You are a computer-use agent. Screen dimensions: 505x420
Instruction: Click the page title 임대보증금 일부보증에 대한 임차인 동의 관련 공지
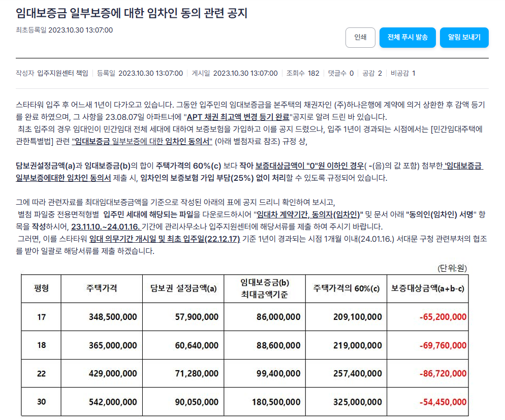[x=132, y=13]
